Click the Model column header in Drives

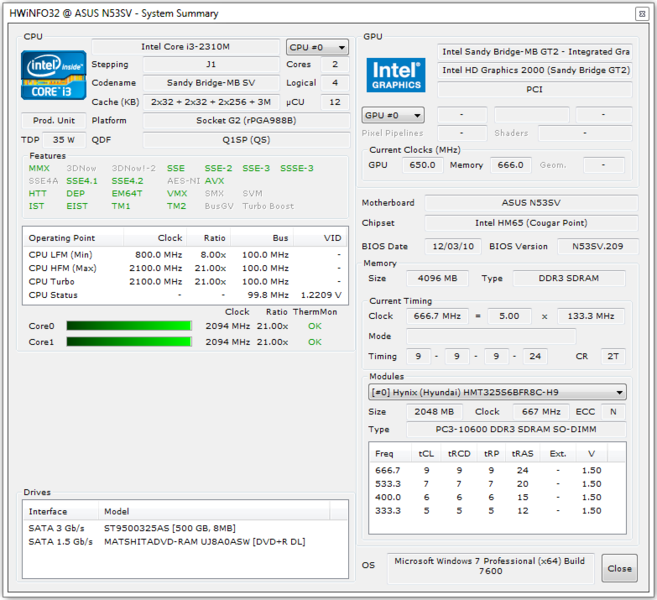[x=214, y=512]
